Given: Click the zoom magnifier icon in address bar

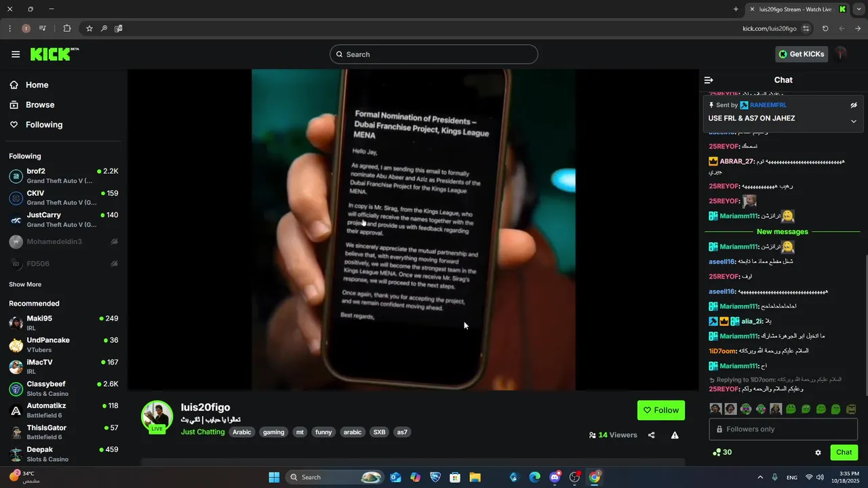Looking at the screenshot, I should [x=104, y=28].
